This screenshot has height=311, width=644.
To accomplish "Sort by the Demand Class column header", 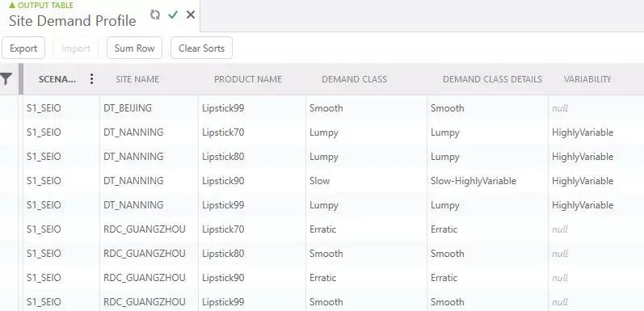I will point(355,79).
